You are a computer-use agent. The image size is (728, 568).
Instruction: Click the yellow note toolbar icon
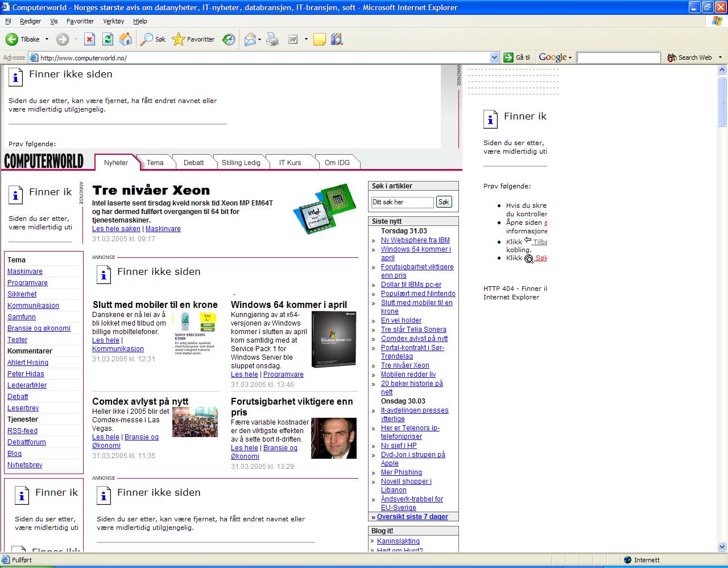[x=320, y=39]
